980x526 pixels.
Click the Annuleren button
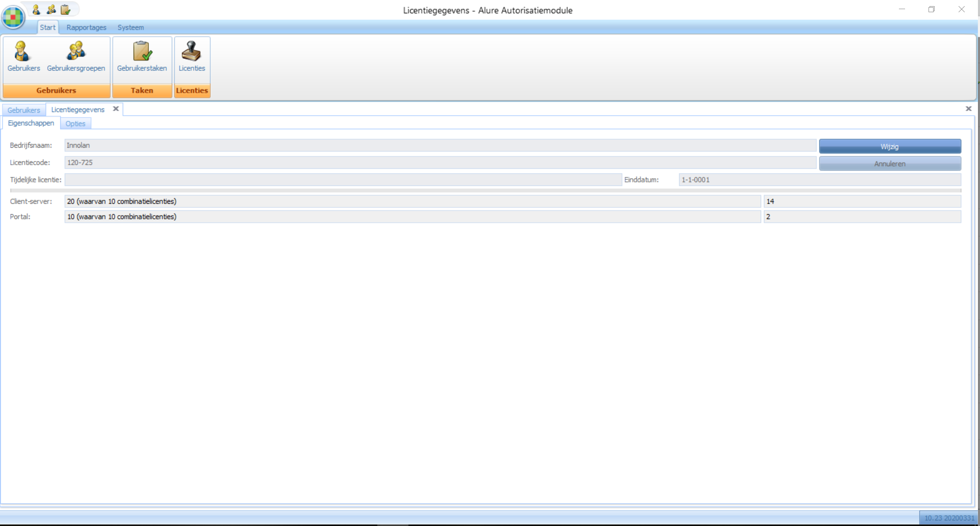[x=890, y=164]
